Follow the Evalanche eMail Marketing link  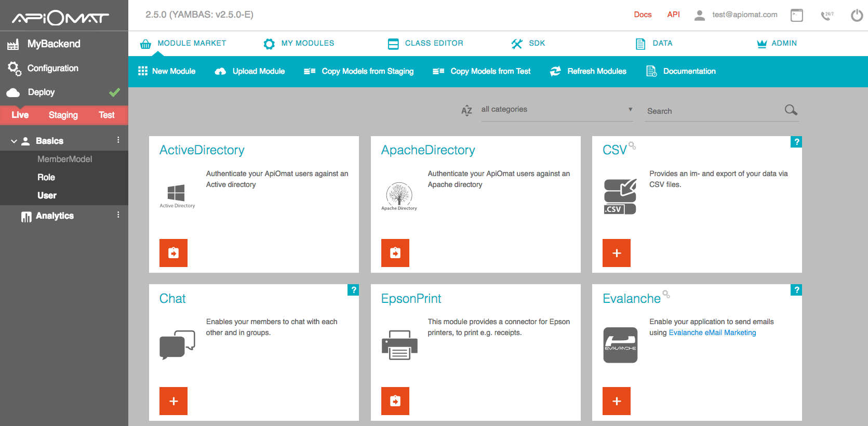712,332
